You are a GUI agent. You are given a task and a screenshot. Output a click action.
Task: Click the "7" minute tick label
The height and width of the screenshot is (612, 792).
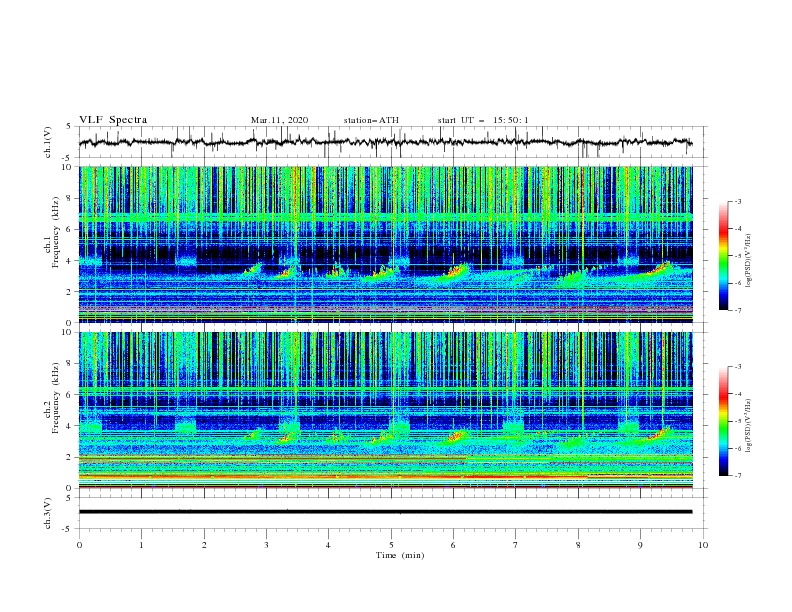point(516,545)
